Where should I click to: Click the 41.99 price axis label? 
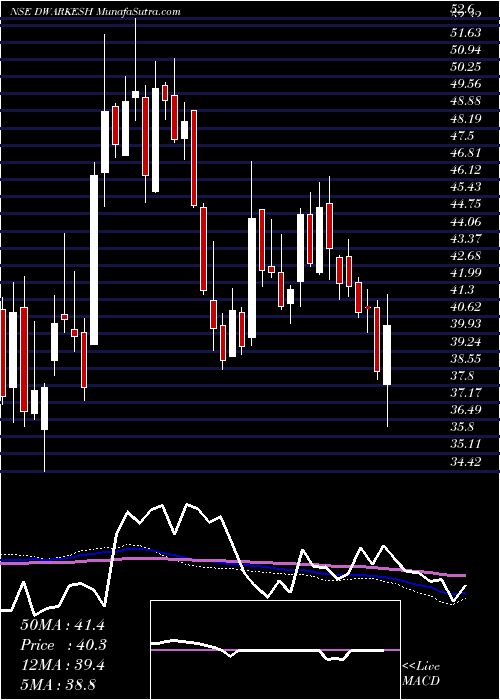466,273
